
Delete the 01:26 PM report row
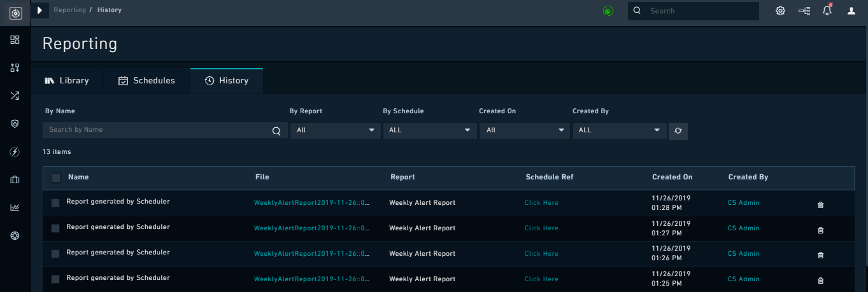pyautogui.click(x=820, y=255)
